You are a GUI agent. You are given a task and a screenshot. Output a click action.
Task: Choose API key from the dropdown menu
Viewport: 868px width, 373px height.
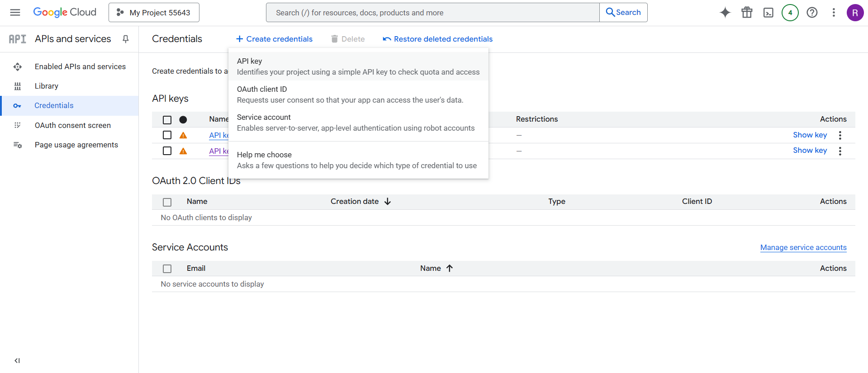point(358,66)
